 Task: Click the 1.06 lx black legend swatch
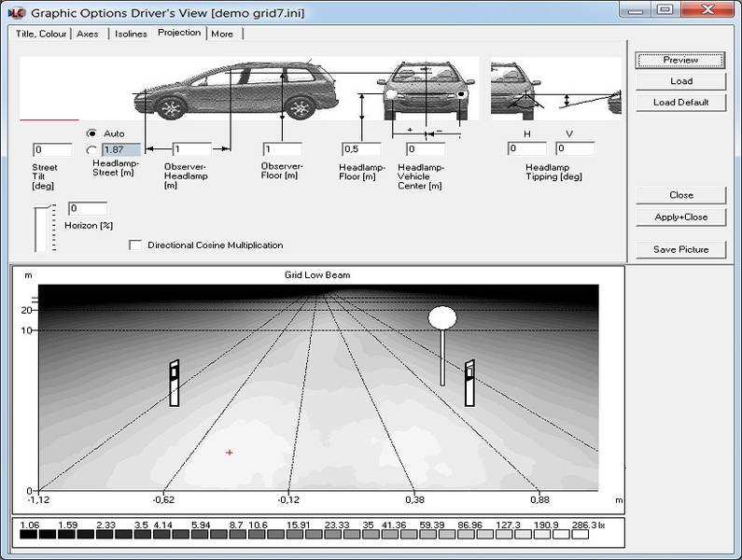28,535
